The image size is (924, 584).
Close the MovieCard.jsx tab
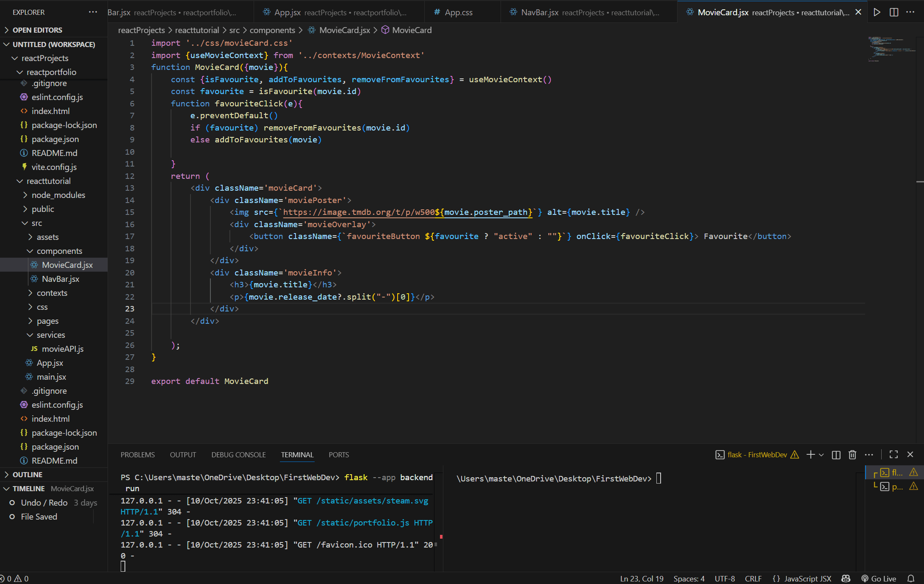point(858,12)
